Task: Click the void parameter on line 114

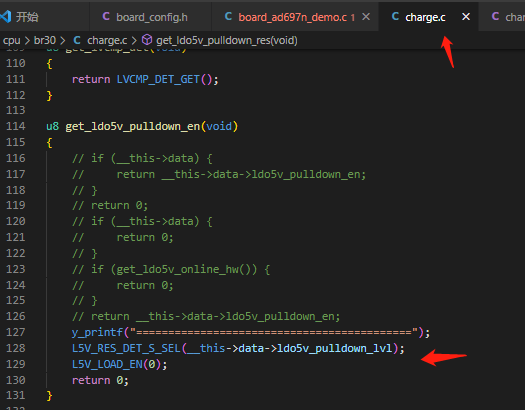Action: (x=219, y=126)
